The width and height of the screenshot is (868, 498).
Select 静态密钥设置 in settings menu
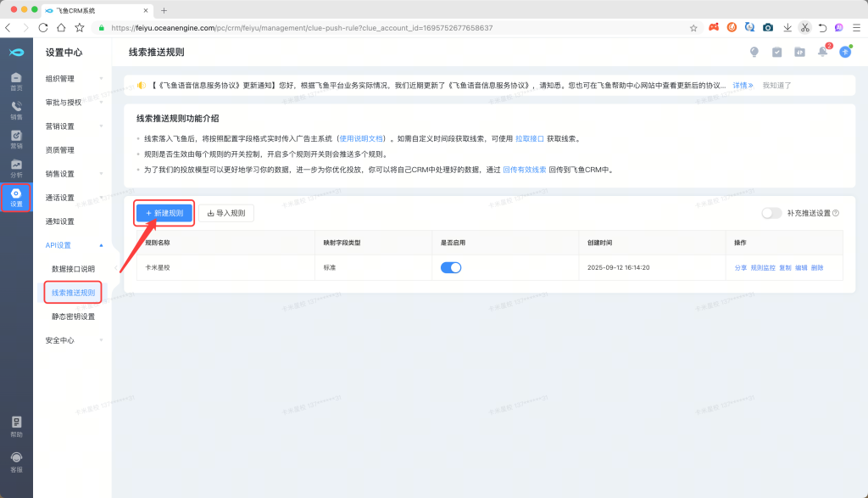73,316
